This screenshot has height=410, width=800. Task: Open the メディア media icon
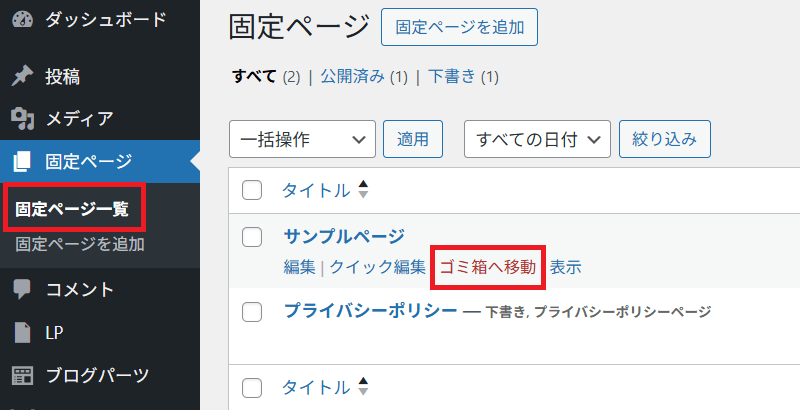point(22,118)
